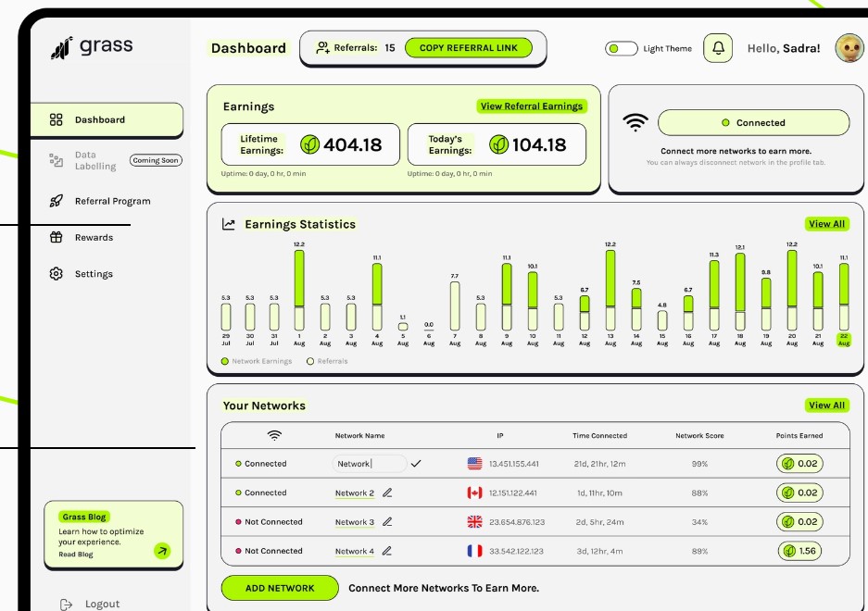868x611 pixels.
Task: Edit Network 4 name pencil icon
Action: 387,551
